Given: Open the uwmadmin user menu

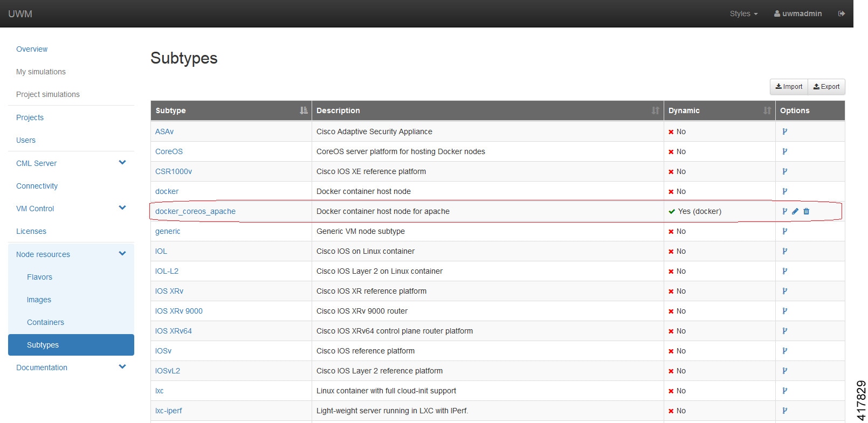Looking at the screenshot, I should tap(798, 13).
